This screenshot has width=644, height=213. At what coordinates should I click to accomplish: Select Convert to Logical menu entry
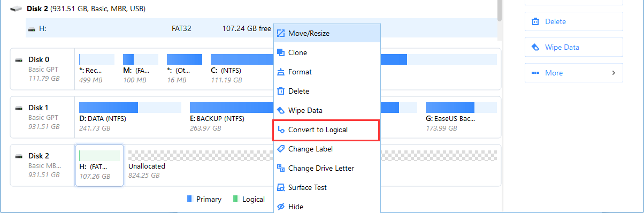click(326, 130)
